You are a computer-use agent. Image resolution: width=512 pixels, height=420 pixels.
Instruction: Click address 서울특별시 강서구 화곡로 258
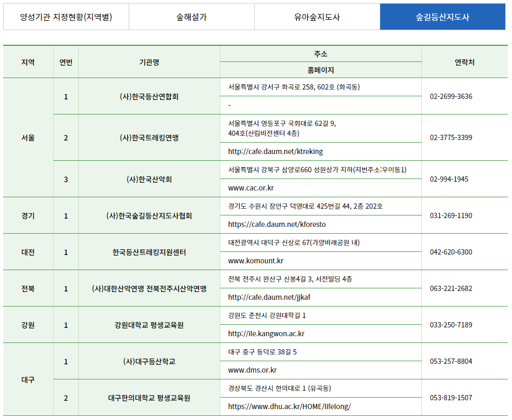[294, 87]
